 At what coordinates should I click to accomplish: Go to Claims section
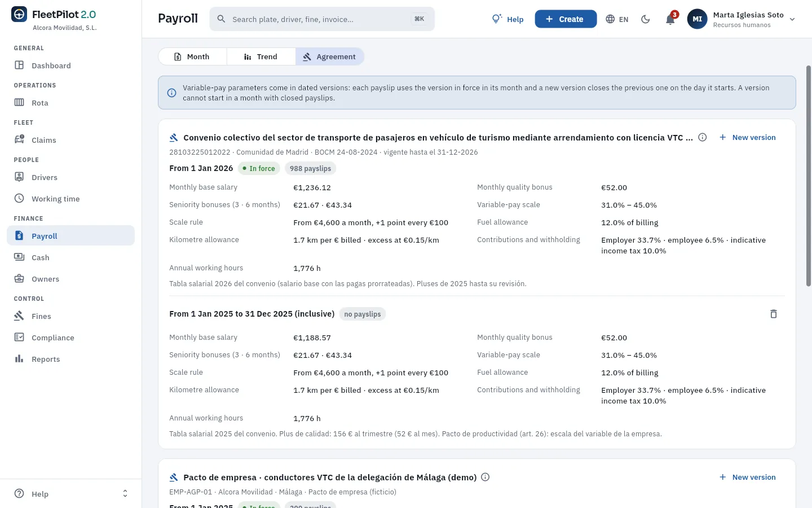point(70,140)
